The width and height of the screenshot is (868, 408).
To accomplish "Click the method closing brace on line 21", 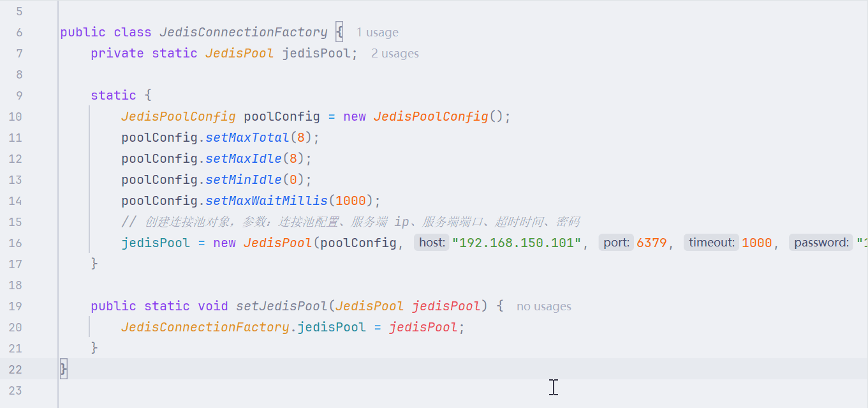I will pos(94,349).
